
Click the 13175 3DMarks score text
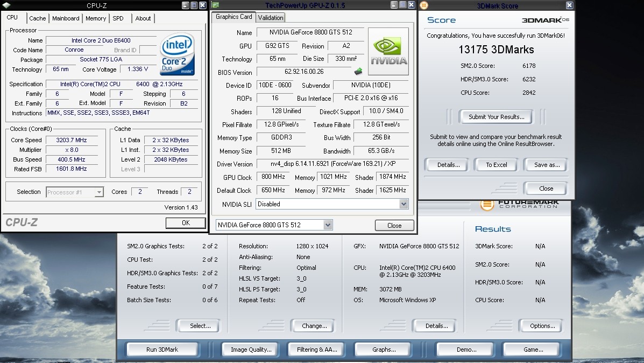(496, 50)
